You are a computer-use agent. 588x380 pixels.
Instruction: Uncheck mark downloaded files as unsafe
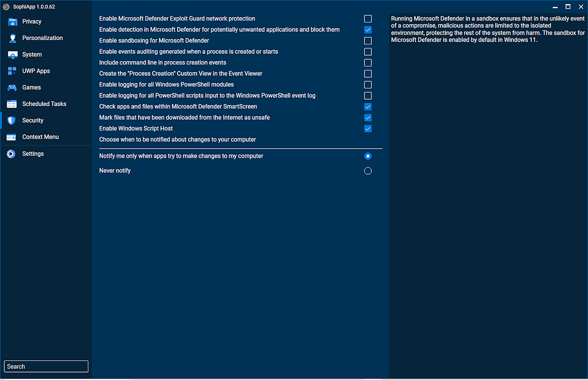coord(368,118)
